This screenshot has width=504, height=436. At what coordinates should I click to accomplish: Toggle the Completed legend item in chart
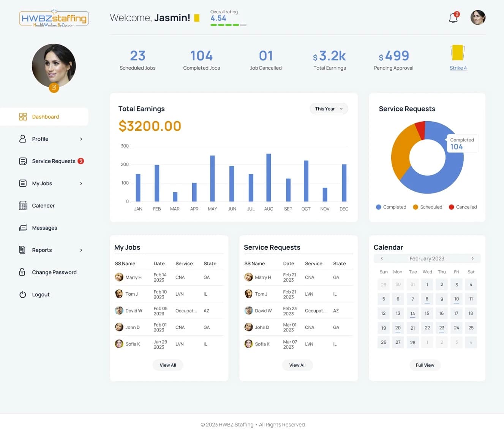391,207
